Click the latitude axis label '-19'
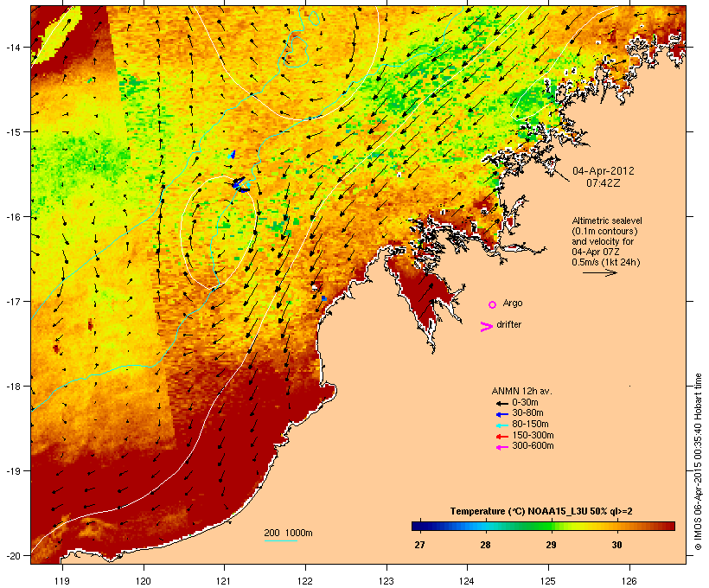709x588 pixels. [x=12, y=471]
